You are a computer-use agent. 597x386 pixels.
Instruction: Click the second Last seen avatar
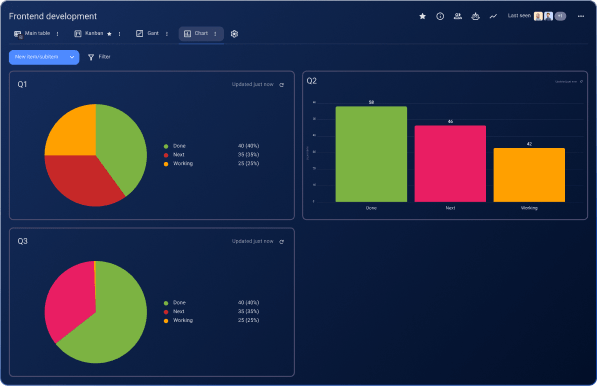548,16
